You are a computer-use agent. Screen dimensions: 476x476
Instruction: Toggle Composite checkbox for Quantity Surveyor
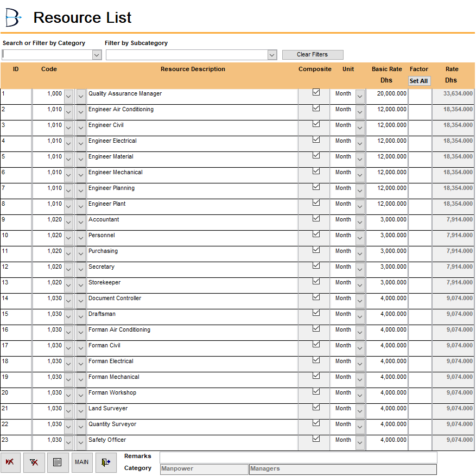coord(316,423)
